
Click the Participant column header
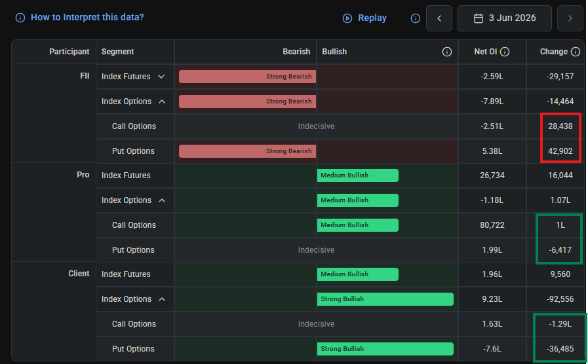click(x=69, y=52)
